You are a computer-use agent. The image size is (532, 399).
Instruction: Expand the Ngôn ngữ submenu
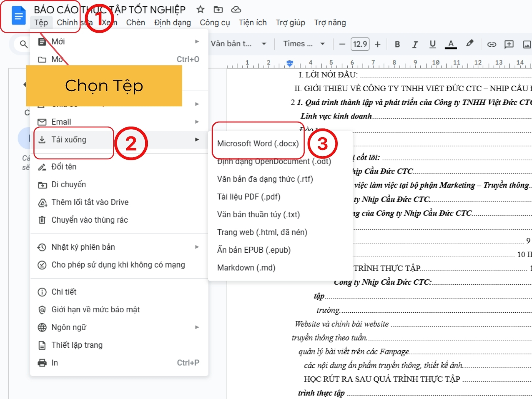click(119, 327)
